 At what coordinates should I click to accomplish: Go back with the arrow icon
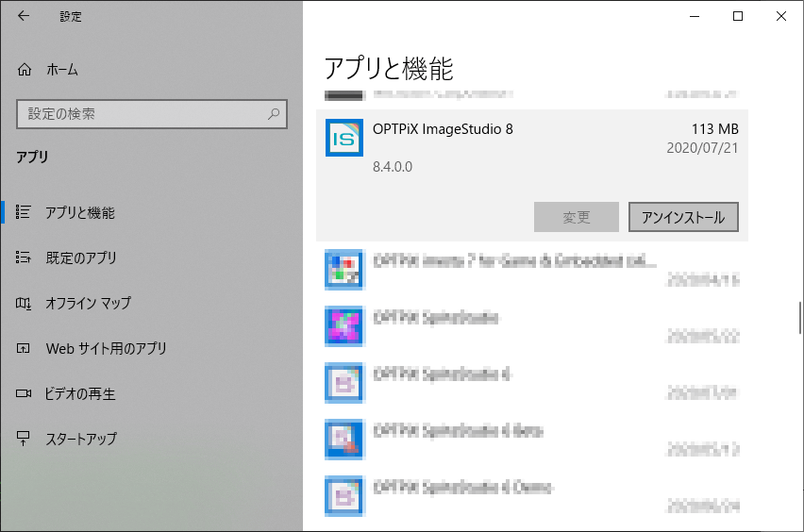[24, 16]
